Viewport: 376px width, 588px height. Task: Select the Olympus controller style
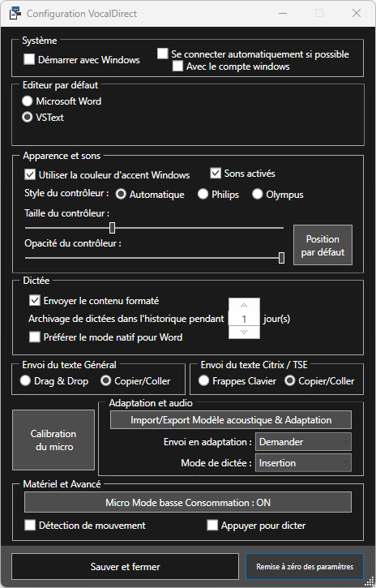point(257,195)
